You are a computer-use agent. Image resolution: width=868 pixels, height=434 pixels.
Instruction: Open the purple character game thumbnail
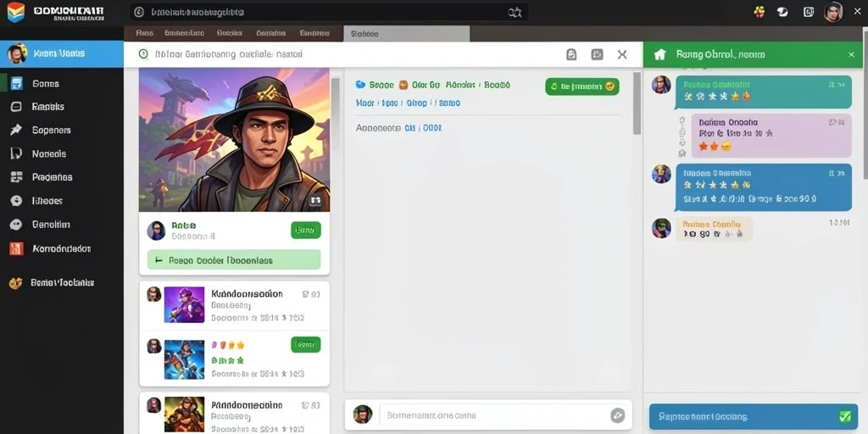(184, 304)
